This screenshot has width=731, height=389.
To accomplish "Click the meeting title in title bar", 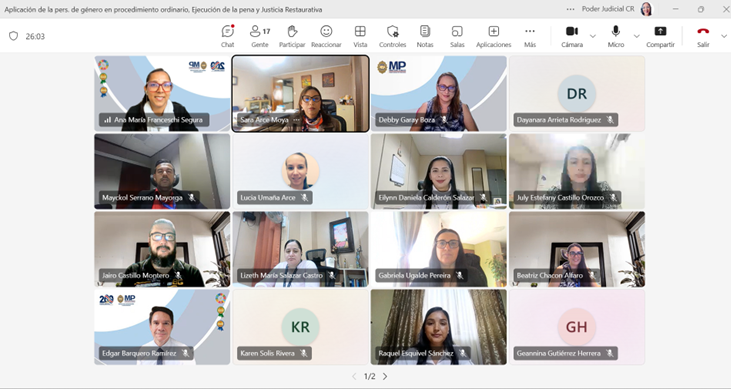I will click(163, 9).
